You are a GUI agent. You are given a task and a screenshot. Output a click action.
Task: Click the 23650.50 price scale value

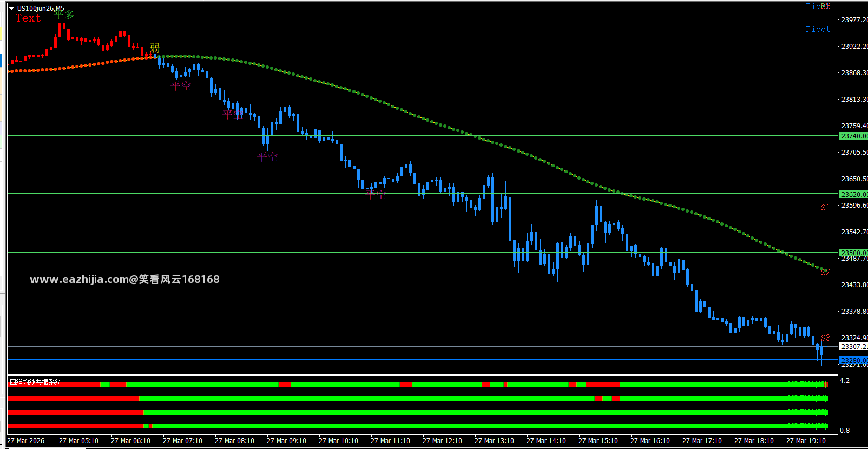coord(854,179)
